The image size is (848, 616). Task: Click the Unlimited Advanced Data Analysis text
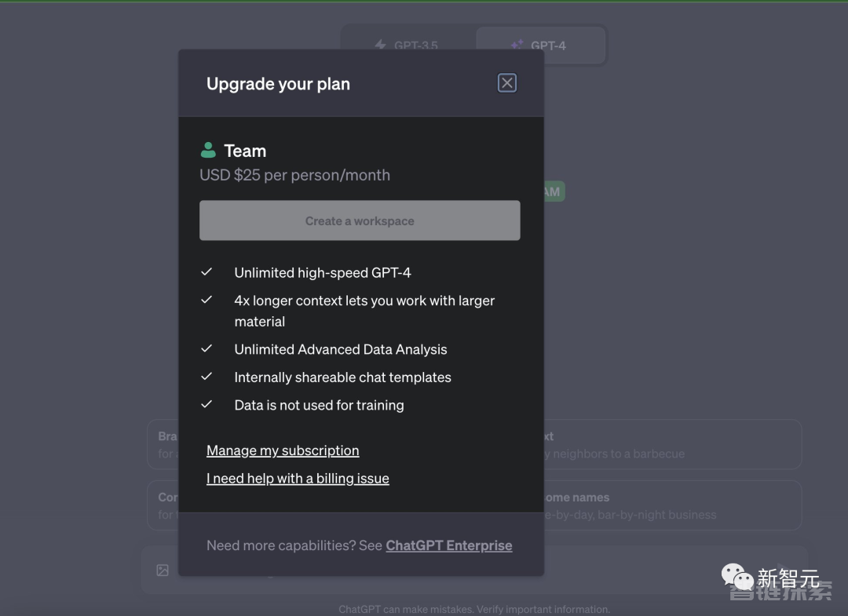(341, 350)
